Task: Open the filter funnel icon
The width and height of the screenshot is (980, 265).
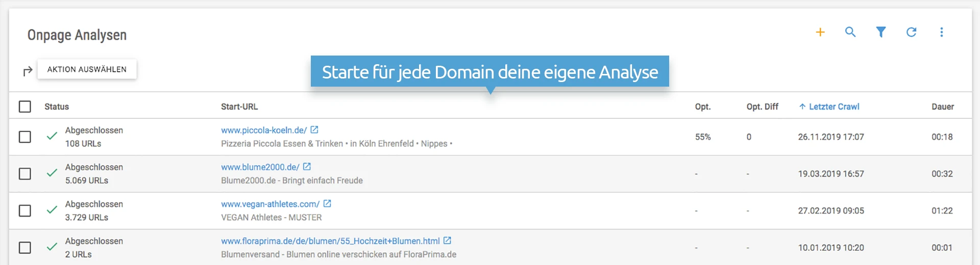Action: click(x=881, y=32)
